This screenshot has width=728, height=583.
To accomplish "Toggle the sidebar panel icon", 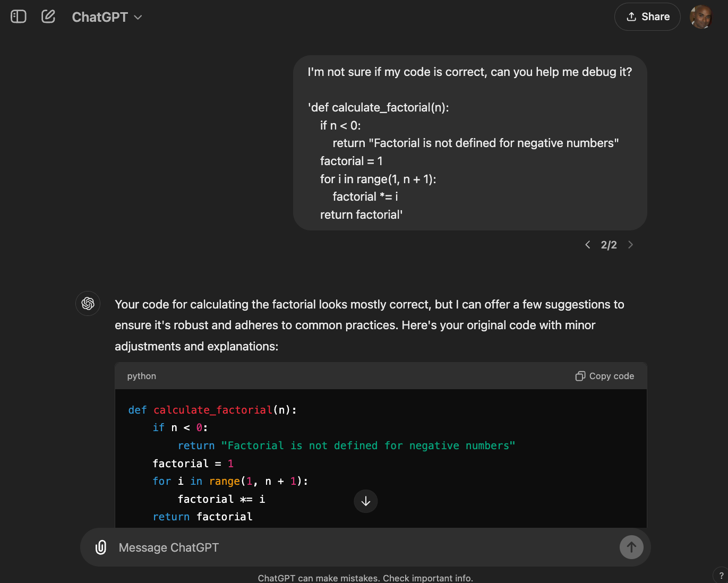I will pos(19,16).
